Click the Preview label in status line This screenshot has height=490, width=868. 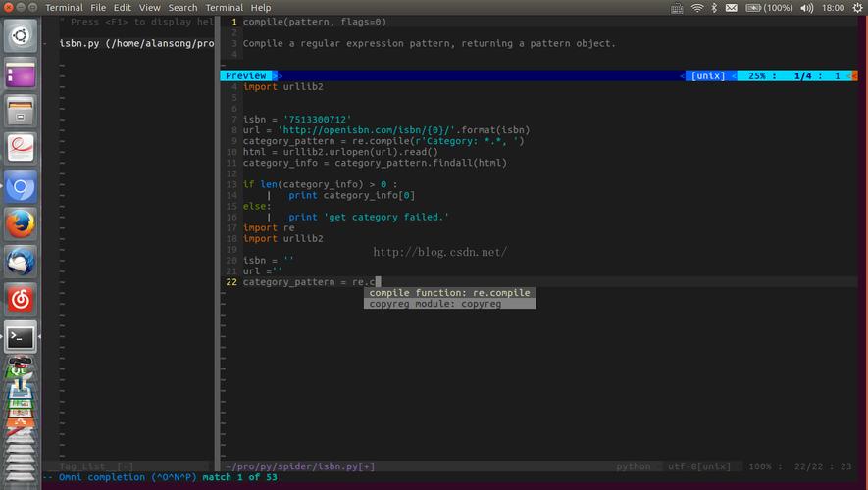[246, 75]
